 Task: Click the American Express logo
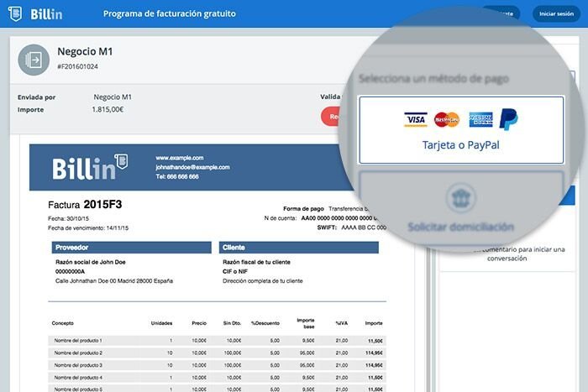(480, 119)
